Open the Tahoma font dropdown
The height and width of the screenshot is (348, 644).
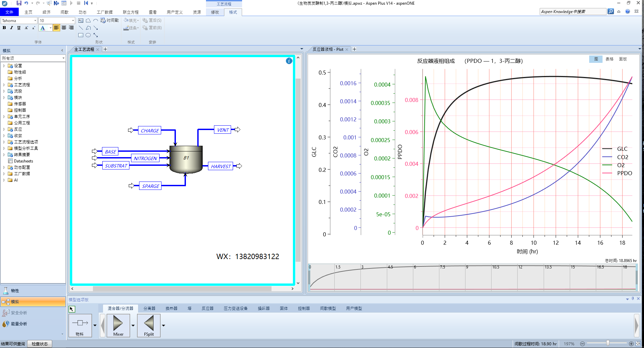(x=35, y=21)
